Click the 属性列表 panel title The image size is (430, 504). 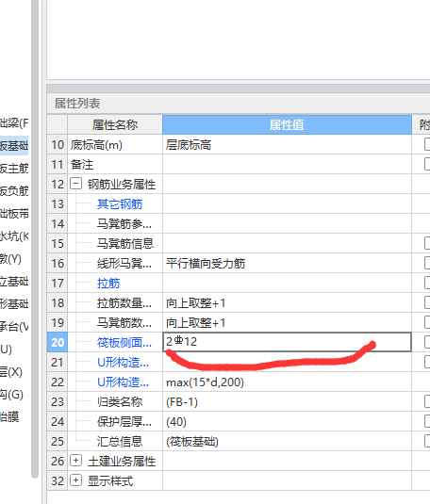[77, 104]
